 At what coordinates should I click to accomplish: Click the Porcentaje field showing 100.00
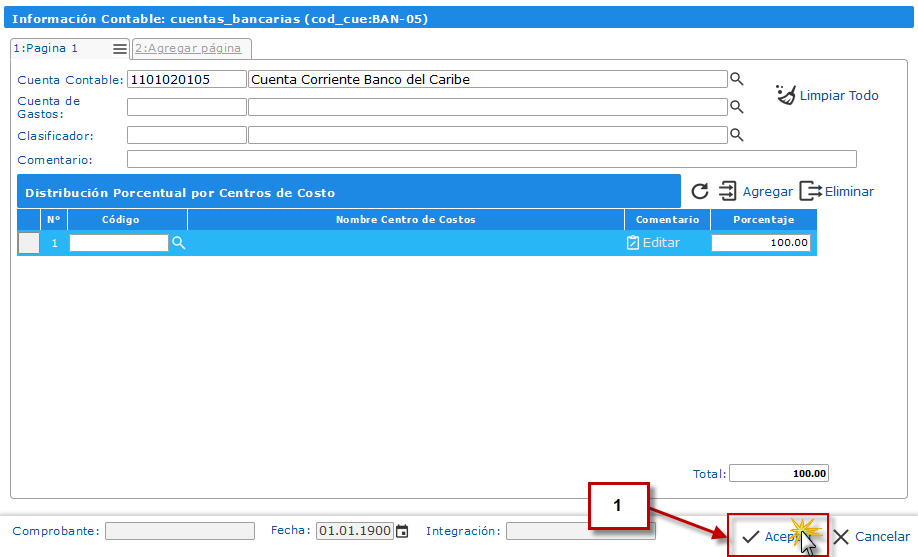click(760, 243)
